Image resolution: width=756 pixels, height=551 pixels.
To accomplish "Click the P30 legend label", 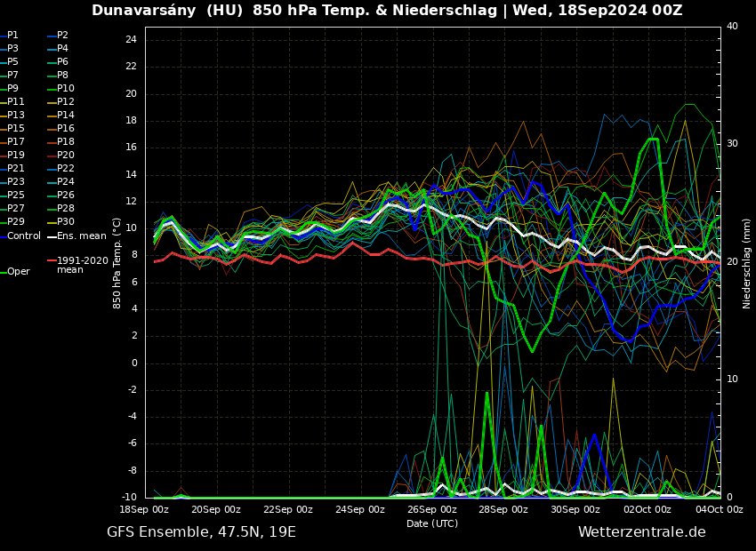I will point(66,222).
